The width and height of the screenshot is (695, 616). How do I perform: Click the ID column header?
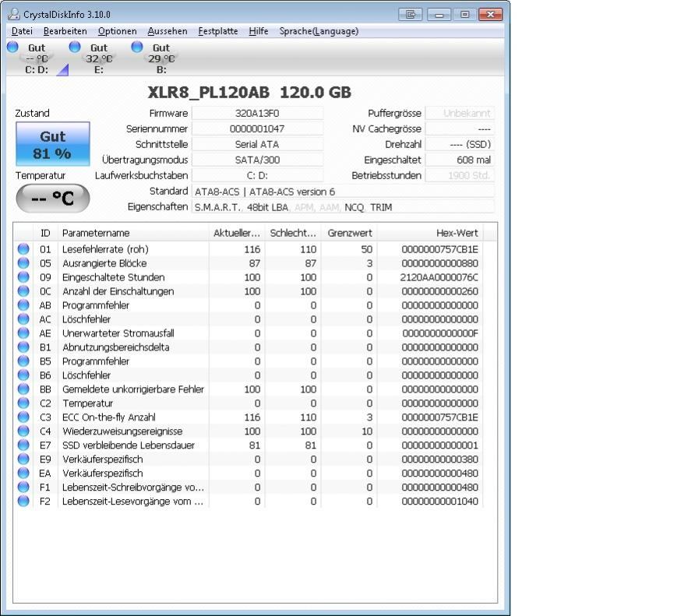point(45,233)
